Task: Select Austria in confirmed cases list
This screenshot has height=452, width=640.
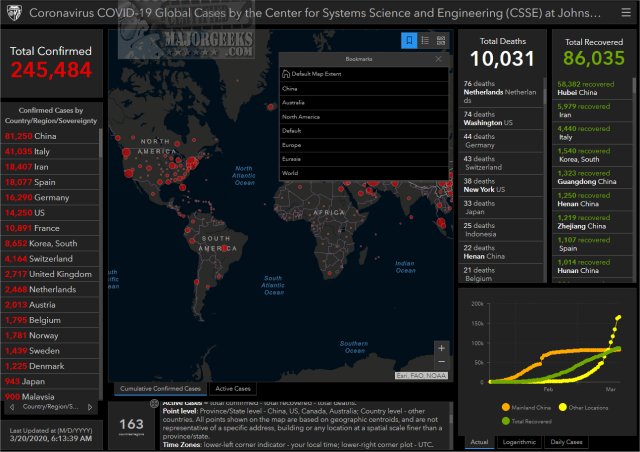Action: [x=50, y=305]
